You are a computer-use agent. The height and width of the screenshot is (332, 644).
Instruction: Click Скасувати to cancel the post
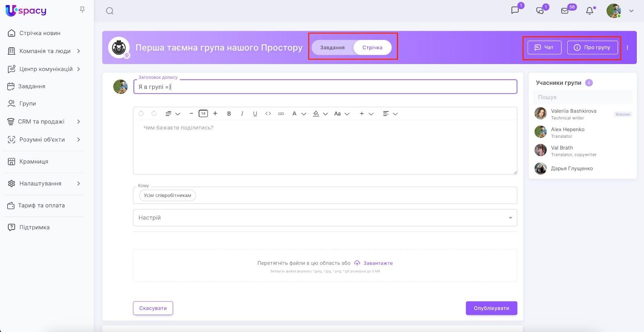[x=153, y=308]
